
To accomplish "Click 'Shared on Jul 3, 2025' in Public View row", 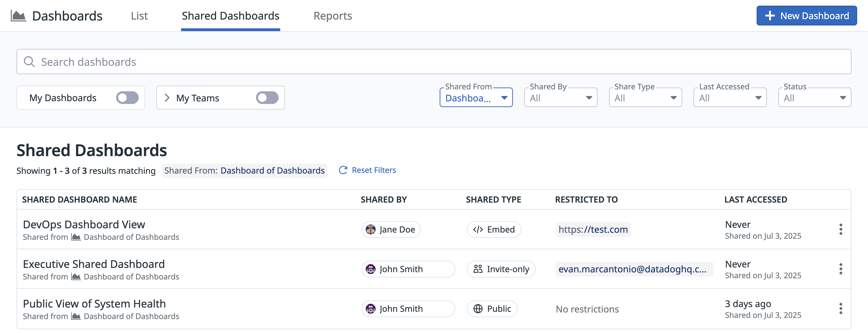I will point(763,315).
